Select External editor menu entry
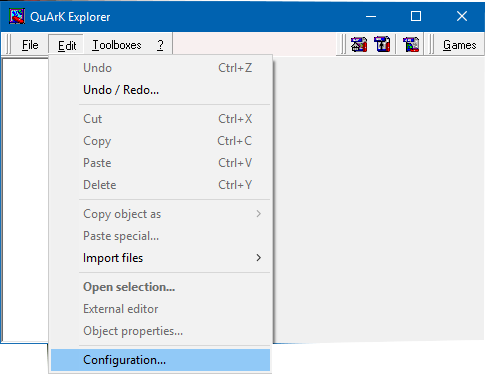 click(161, 309)
